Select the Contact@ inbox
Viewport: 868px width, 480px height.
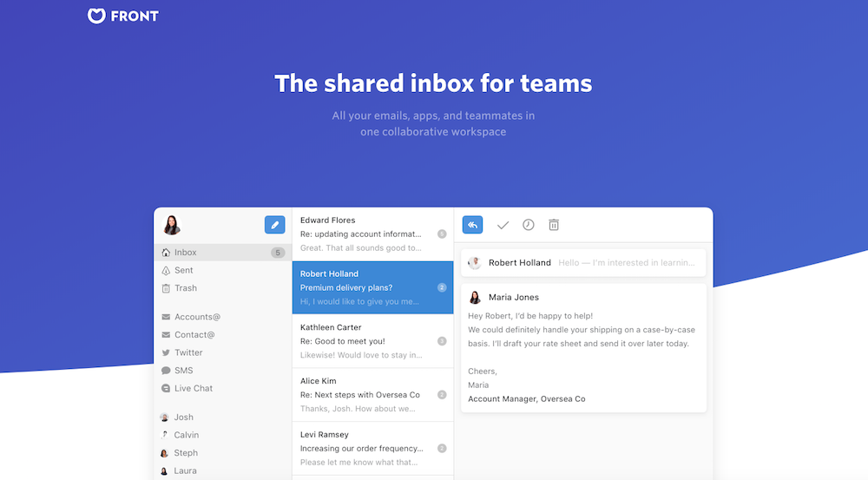pyautogui.click(x=194, y=335)
